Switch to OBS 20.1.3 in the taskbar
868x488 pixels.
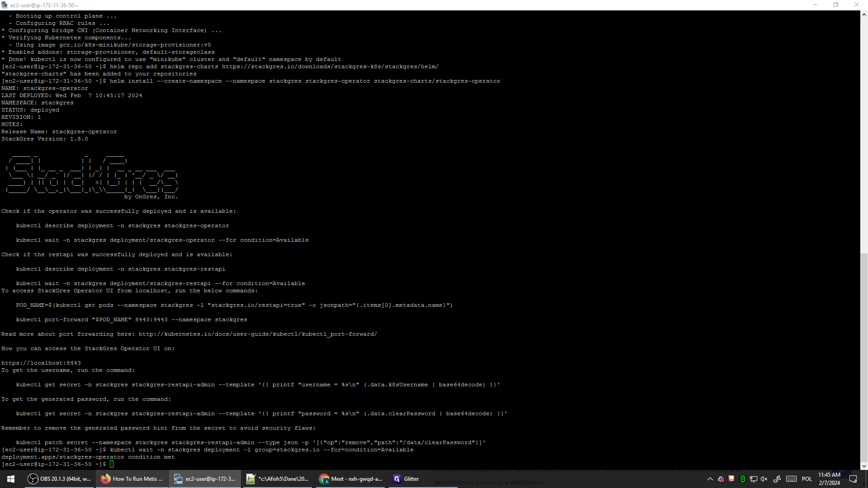click(59, 479)
